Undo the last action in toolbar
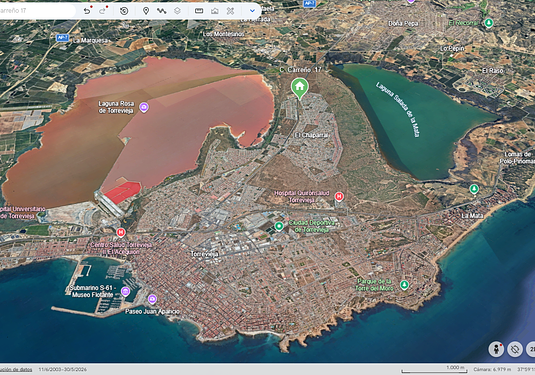The height and width of the screenshot is (375, 535). point(87,11)
